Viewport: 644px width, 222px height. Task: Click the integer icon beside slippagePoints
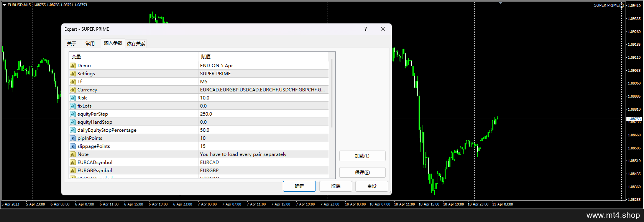pyautogui.click(x=72, y=146)
